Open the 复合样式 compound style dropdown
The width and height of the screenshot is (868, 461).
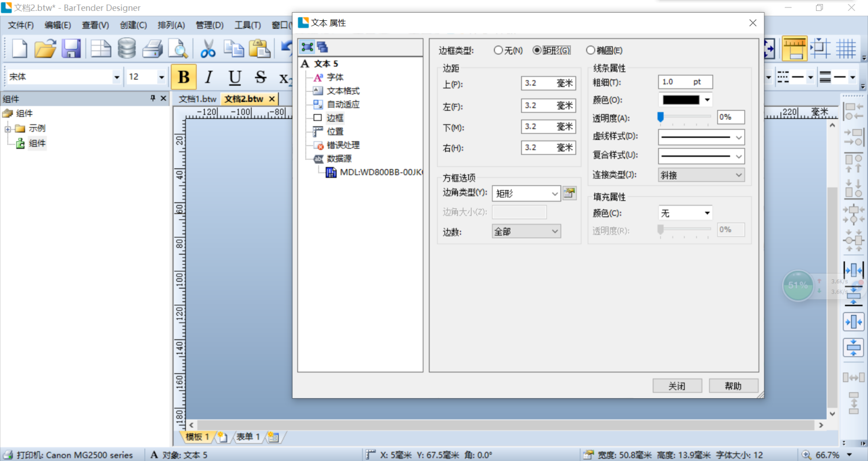(701, 156)
